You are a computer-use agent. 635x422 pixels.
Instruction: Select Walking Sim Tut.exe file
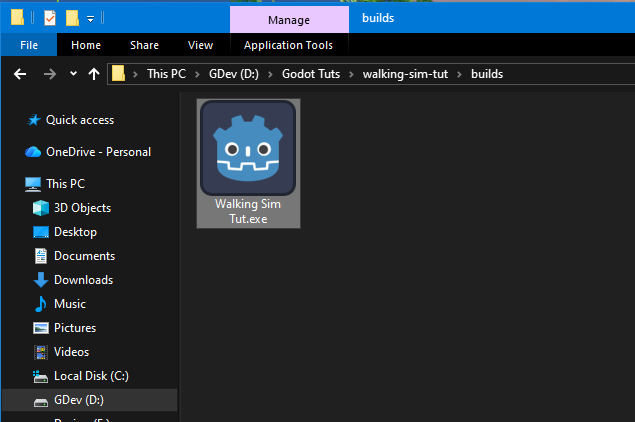click(x=248, y=162)
